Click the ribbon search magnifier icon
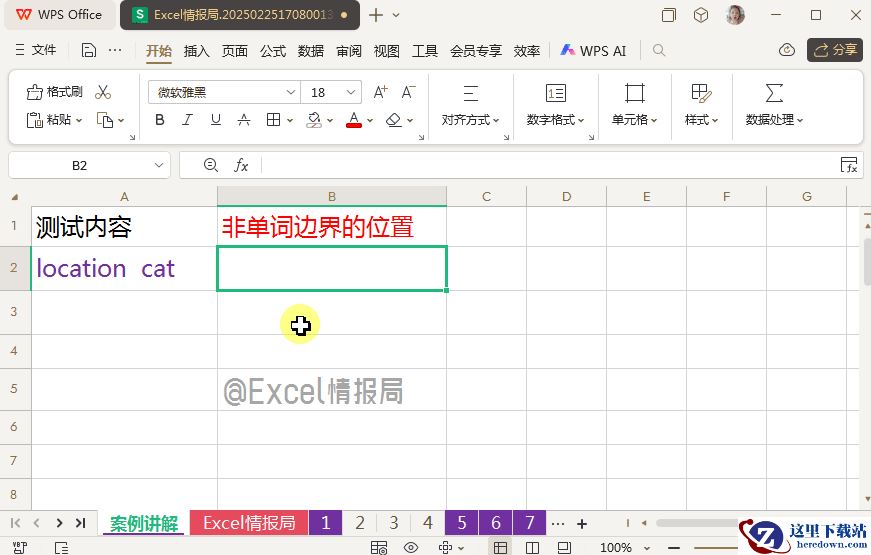 [659, 51]
